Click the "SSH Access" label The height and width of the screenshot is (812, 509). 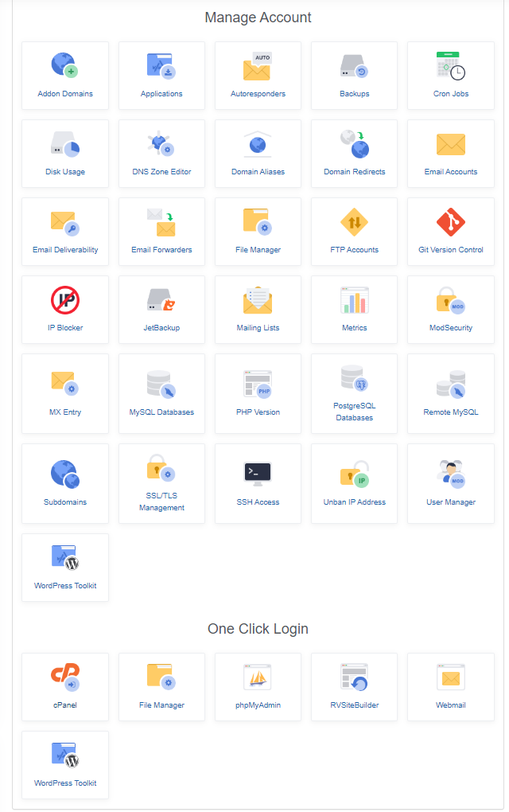258,502
